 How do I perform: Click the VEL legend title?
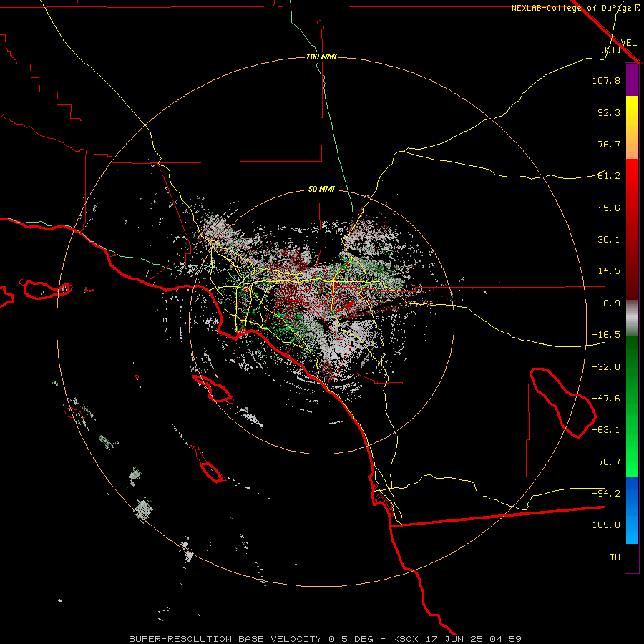[629, 42]
